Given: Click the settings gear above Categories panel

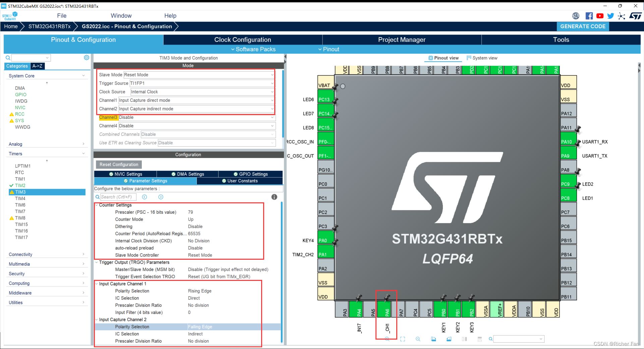Looking at the screenshot, I should 86,57.
